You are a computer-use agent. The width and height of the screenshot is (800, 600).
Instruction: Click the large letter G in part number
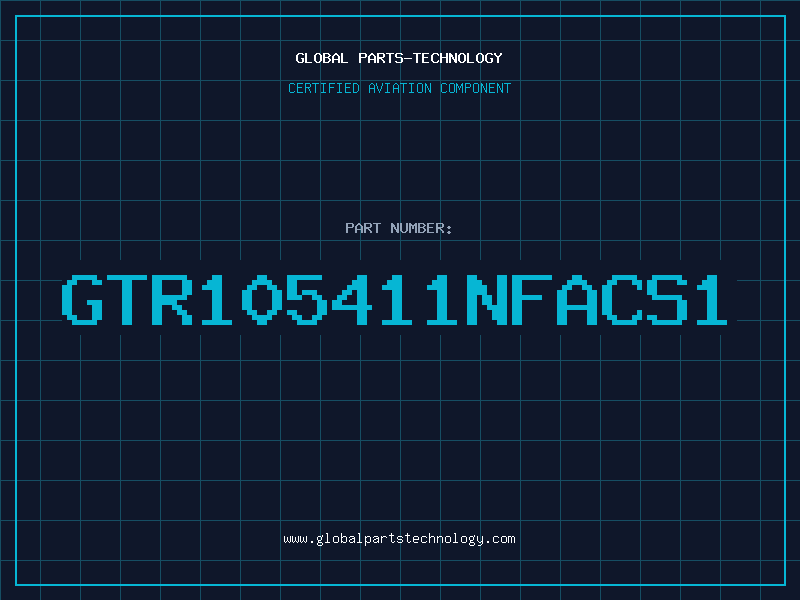(82, 299)
